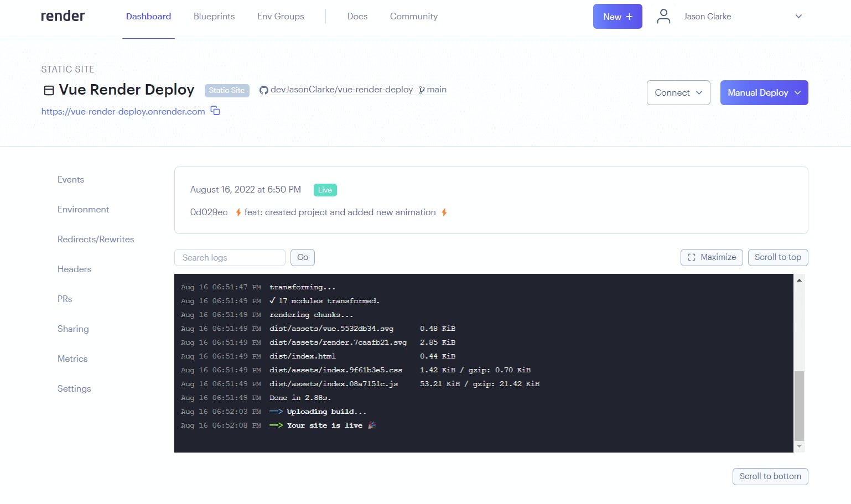851x504 pixels.
Task: Select Headers in the sidebar
Action: [x=74, y=269]
